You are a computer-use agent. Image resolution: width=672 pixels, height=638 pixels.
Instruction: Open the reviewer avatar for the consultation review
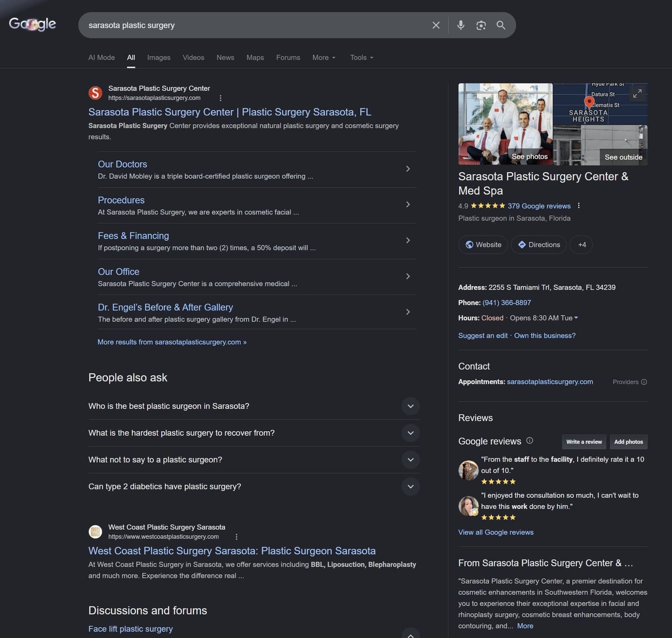point(468,506)
